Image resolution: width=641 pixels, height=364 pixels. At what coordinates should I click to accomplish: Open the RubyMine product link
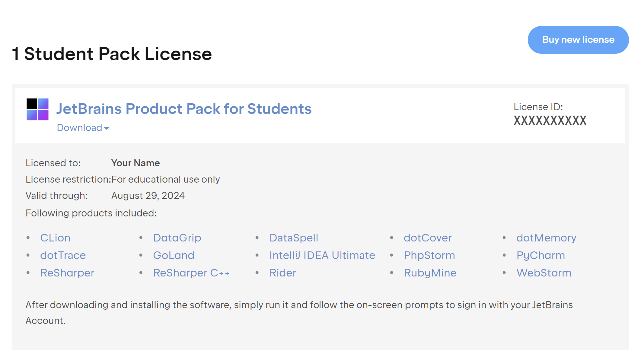430,273
